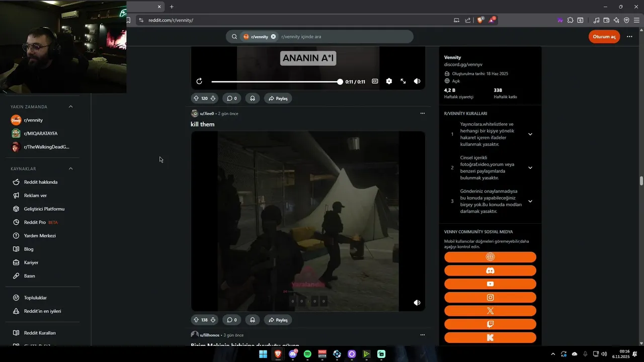644x362 pixels.
Task: Open u/lilhonos user profile
Action: tap(210, 335)
